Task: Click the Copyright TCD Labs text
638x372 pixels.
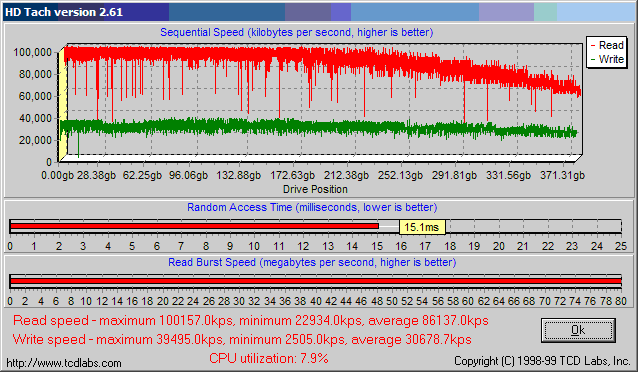Action: [x=542, y=361]
